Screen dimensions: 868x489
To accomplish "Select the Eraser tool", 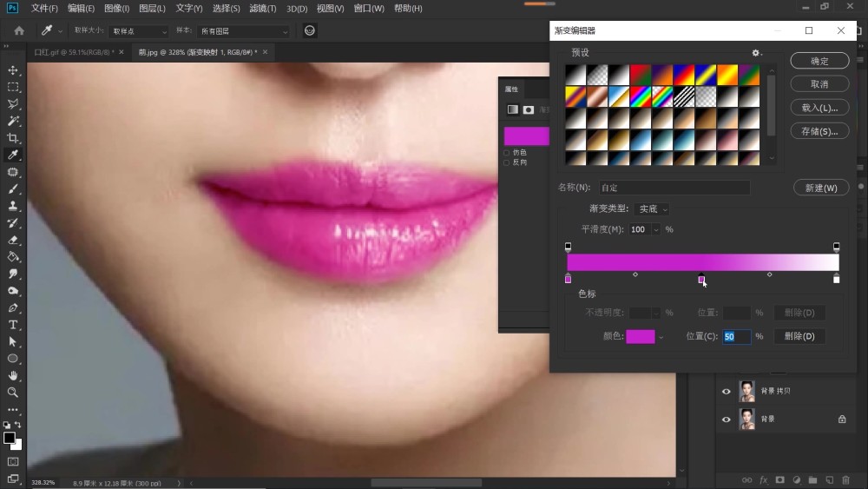I will click(13, 240).
